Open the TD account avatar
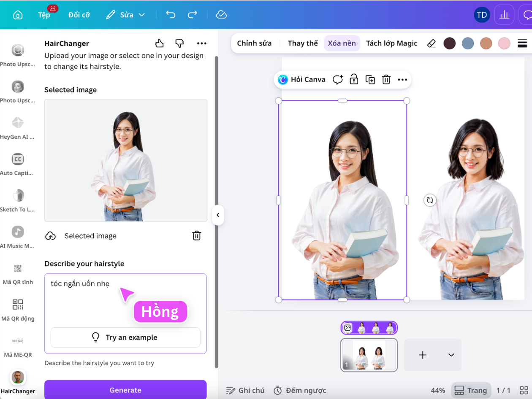 point(482,15)
